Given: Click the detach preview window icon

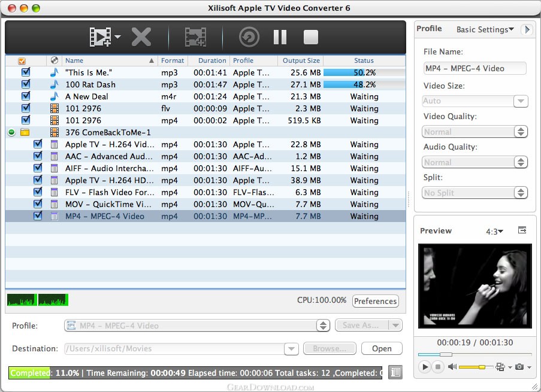Looking at the screenshot, I should click(522, 230).
